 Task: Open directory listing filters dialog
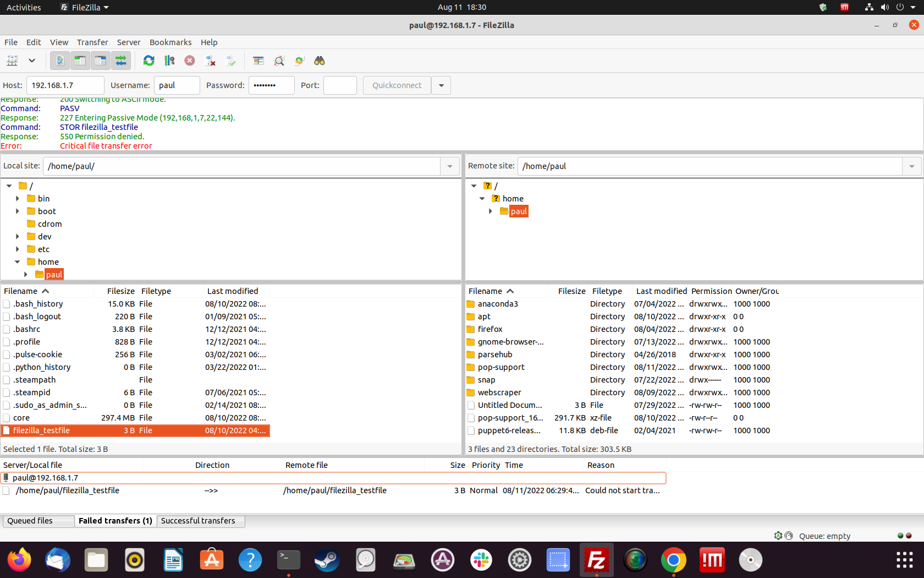pos(258,61)
